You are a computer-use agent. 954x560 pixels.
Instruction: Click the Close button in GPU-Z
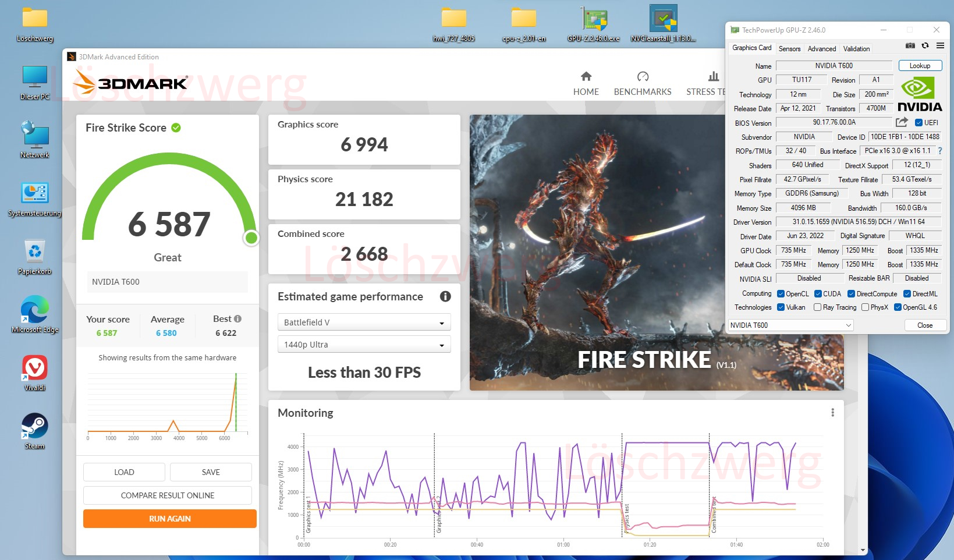pyautogui.click(x=925, y=325)
